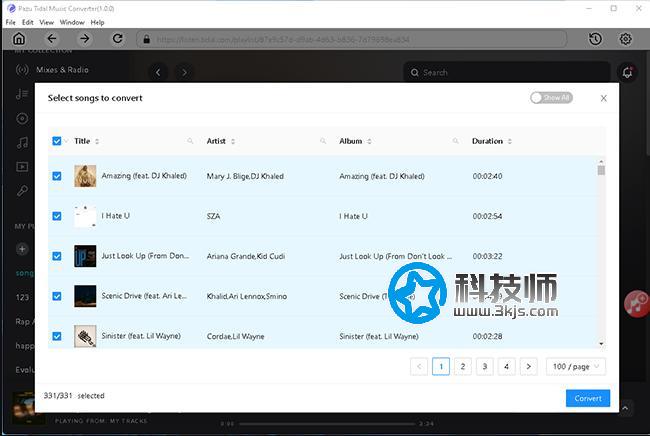
Task: Search the Artist column magnifier icon
Action: pos(323,141)
